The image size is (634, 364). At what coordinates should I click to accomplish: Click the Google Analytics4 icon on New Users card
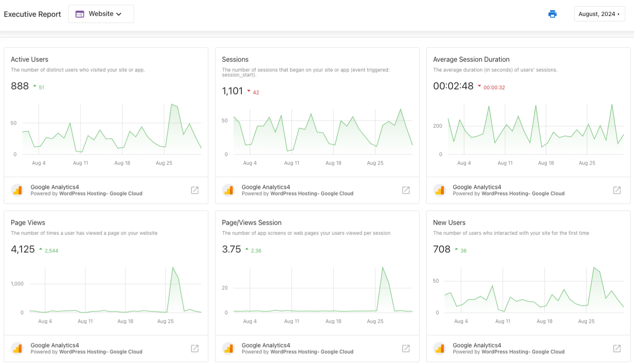440,348
